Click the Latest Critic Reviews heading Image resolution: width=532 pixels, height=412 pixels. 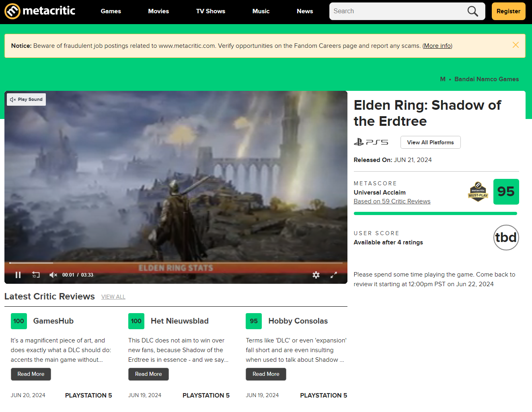[x=49, y=297]
